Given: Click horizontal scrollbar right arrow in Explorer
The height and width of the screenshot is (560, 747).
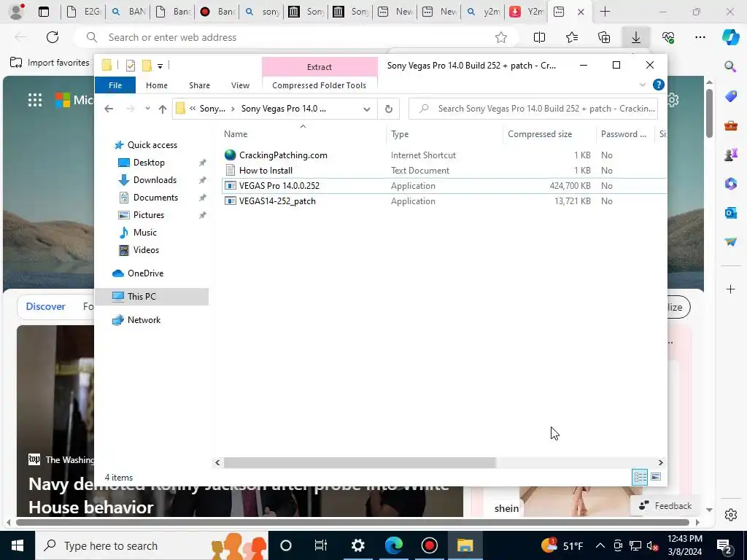Looking at the screenshot, I should point(660,462).
